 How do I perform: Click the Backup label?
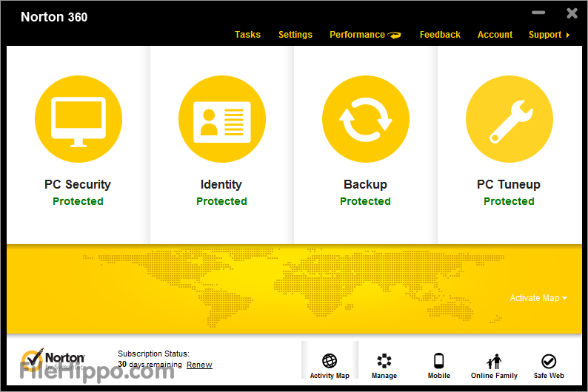365,184
